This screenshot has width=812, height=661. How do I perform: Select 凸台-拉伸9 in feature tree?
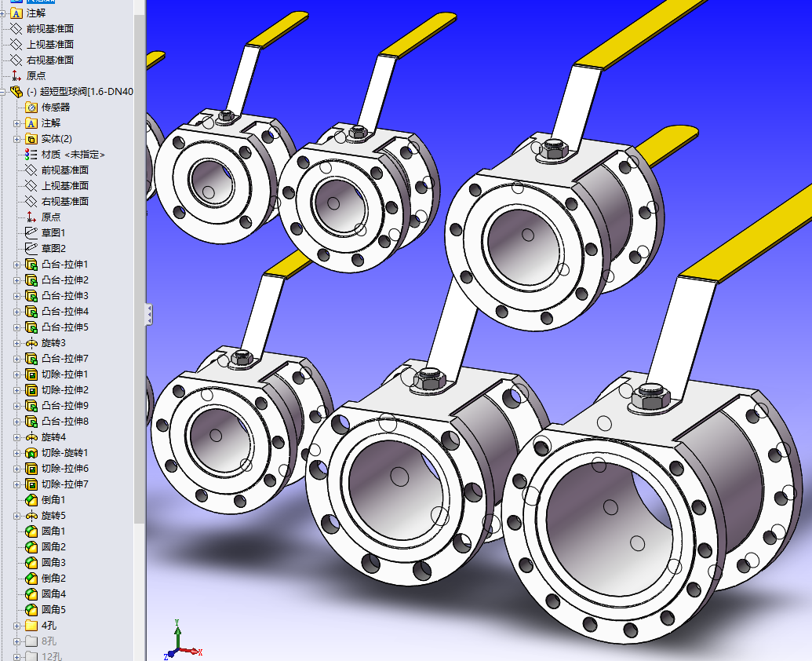coord(65,406)
